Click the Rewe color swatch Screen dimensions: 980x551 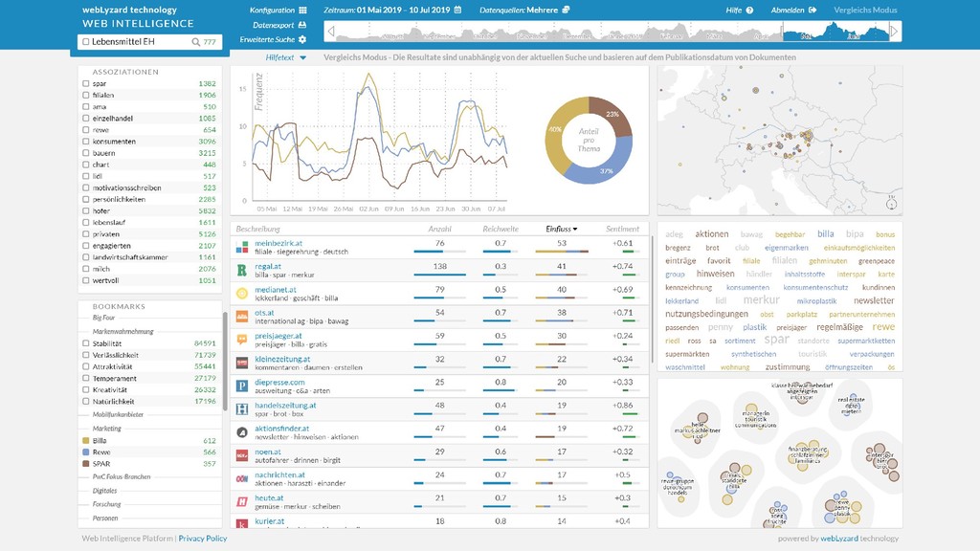85,452
